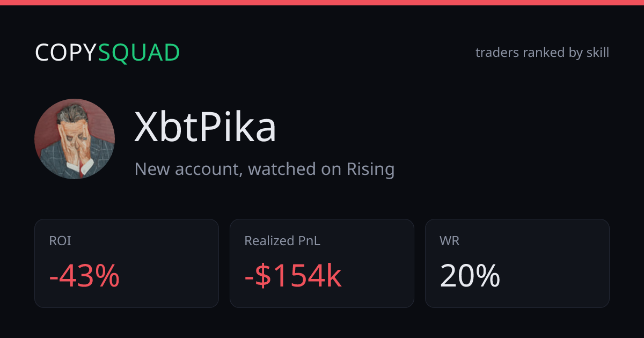Click the word skill in tagline
Image resolution: width=644 pixels, height=338 pixels.
(597, 53)
